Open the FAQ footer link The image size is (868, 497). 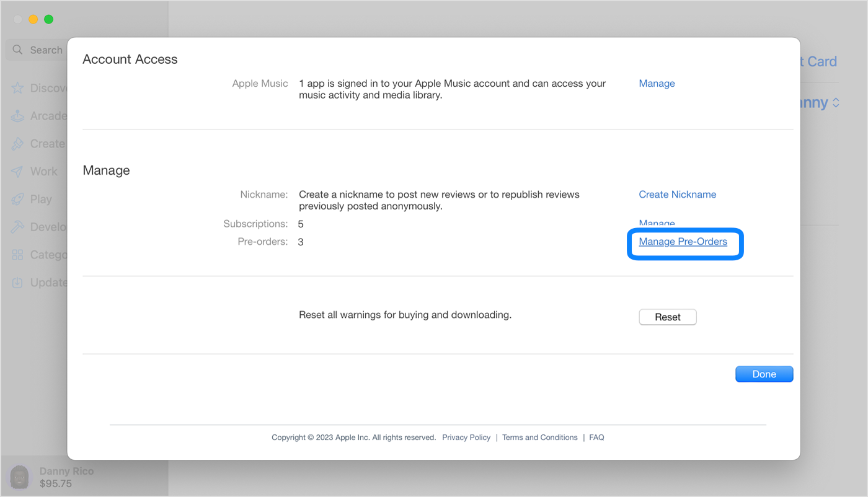click(x=596, y=438)
